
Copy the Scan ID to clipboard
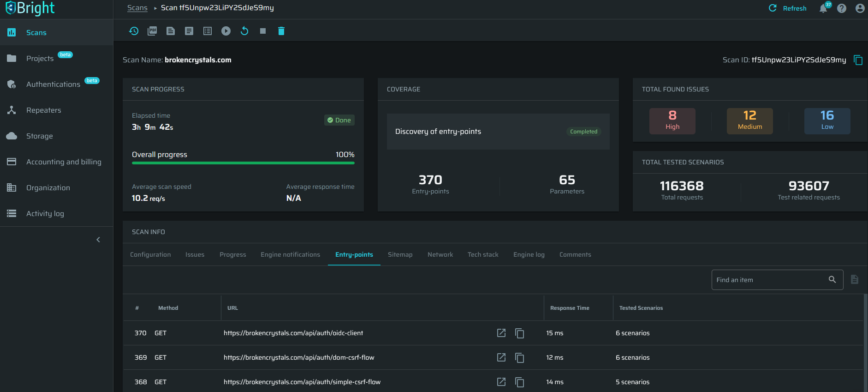[858, 60]
